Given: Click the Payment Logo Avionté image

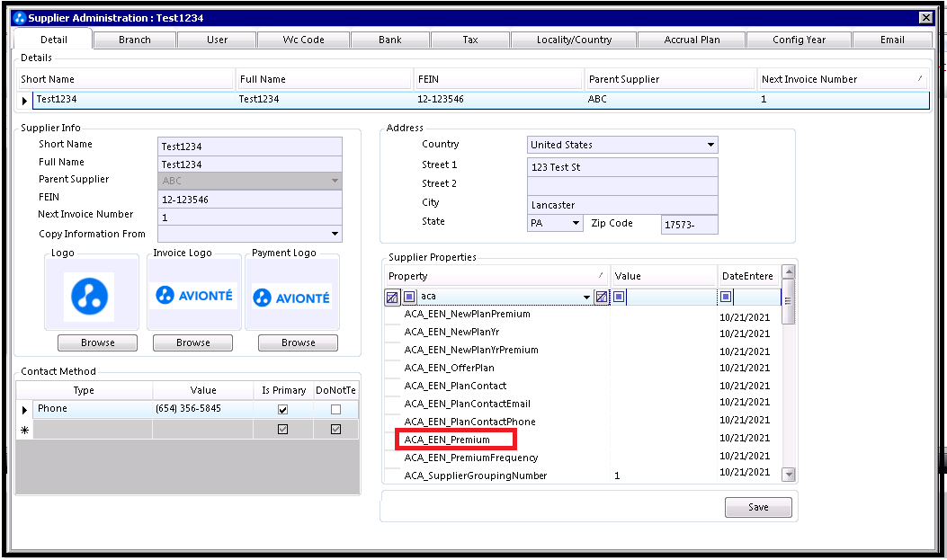Looking at the screenshot, I should click(291, 298).
